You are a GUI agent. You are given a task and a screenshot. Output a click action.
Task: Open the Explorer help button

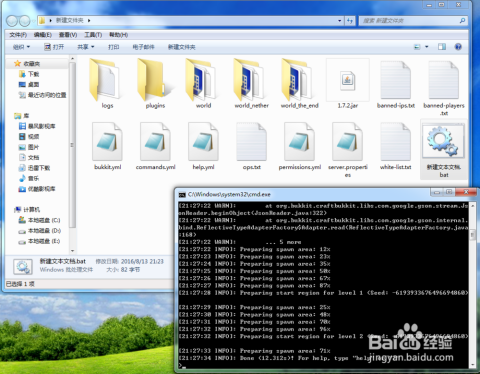click(458, 47)
